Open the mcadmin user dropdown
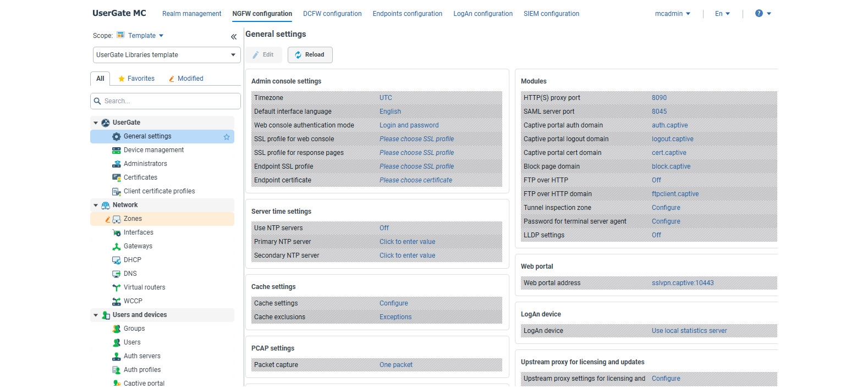 coord(672,14)
